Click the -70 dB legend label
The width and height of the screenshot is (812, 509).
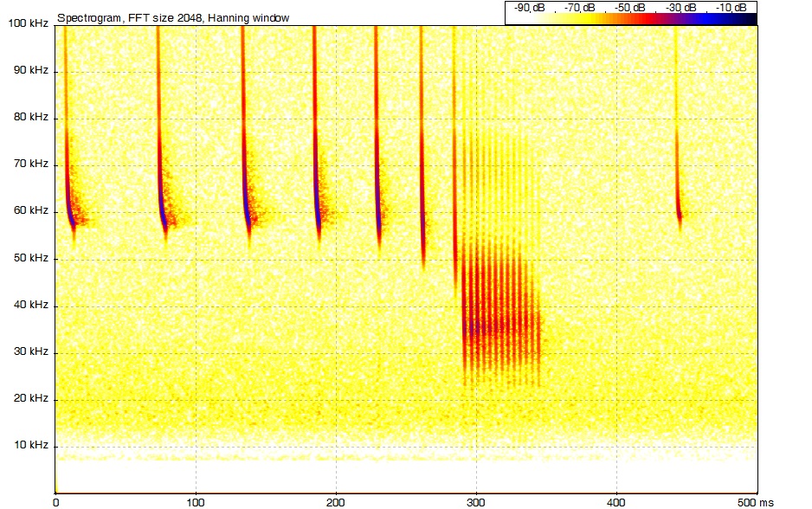[x=579, y=8]
